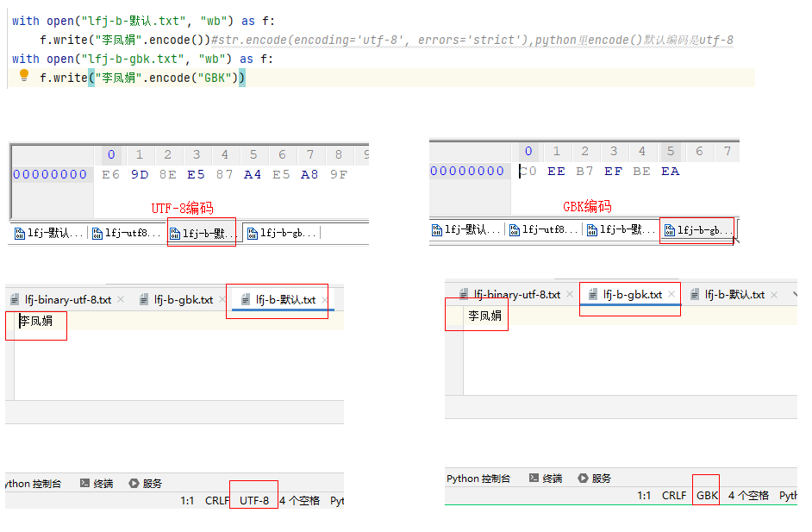Open the 终端 terminal icon above the GBK status bar
The width and height of the screenshot is (812, 532).
[534, 479]
